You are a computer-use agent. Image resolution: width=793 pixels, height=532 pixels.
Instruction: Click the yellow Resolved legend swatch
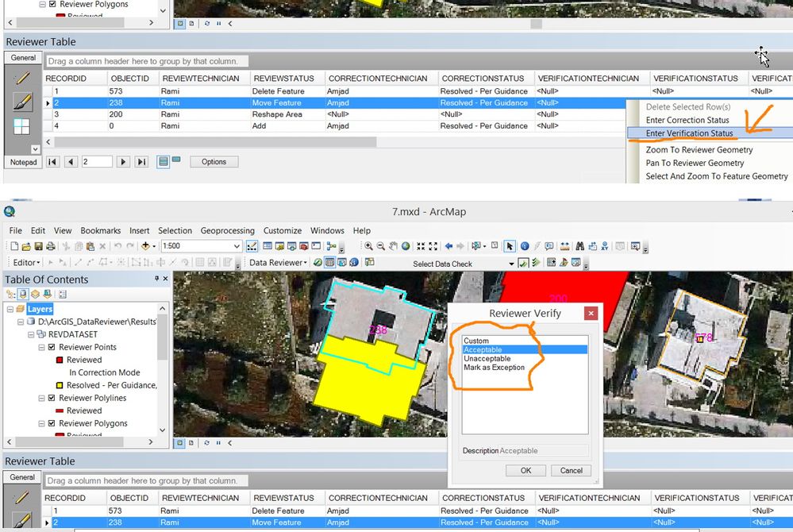(x=59, y=385)
